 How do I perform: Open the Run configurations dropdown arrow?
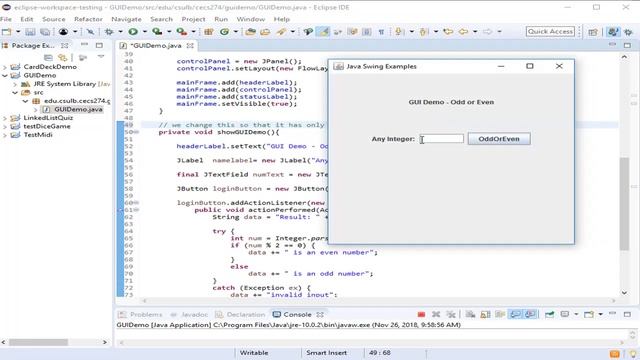click(x=144, y=31)
